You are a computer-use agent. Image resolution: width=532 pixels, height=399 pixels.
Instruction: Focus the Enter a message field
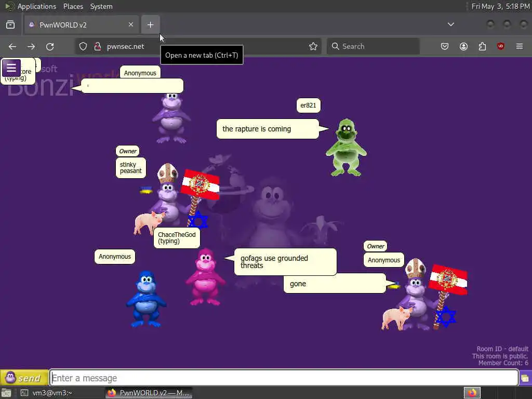(284, 378)
